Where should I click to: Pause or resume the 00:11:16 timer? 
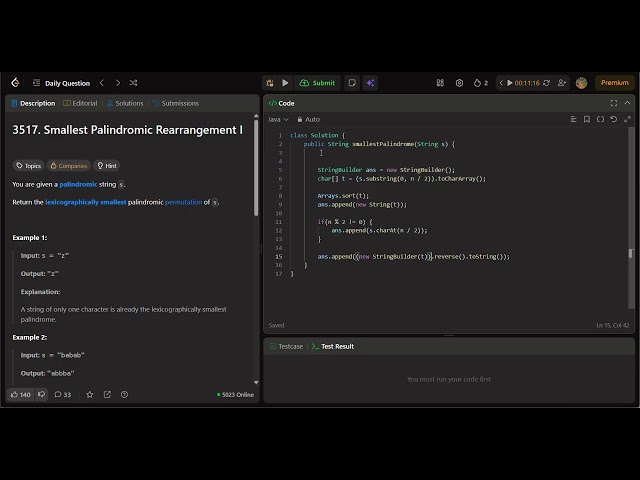coord(523,83)
